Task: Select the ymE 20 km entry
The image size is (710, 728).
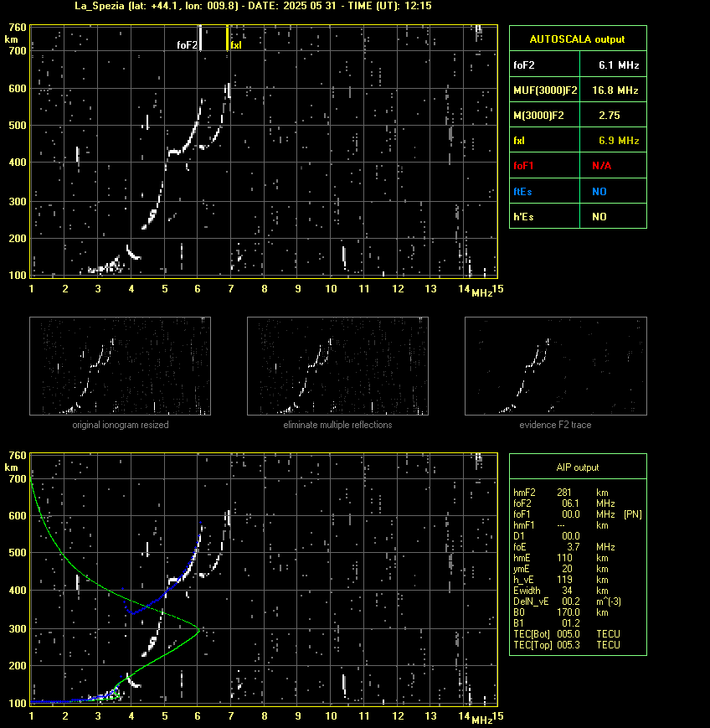Action: pos(561,569)
